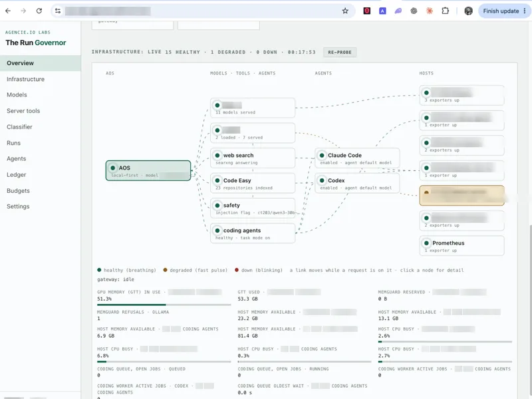Open the Claude Code agent node
This screenshot has width=532, height=399.
(357, 158)
